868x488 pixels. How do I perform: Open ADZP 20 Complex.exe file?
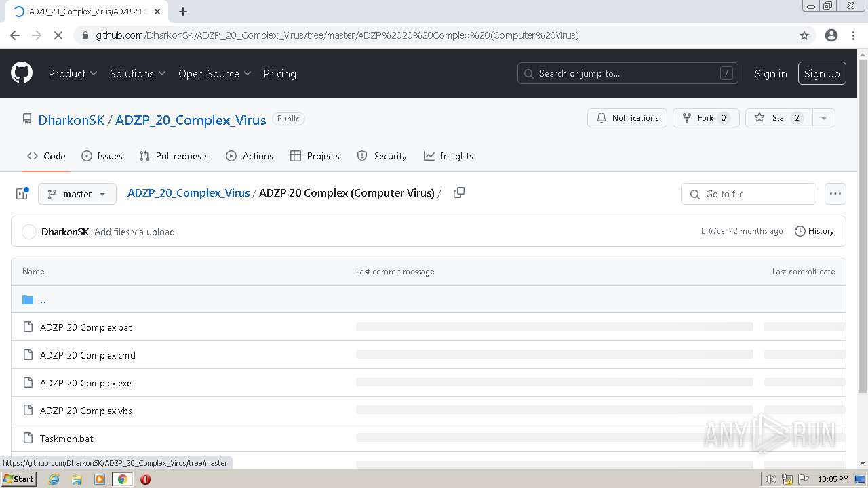point(85,383)
